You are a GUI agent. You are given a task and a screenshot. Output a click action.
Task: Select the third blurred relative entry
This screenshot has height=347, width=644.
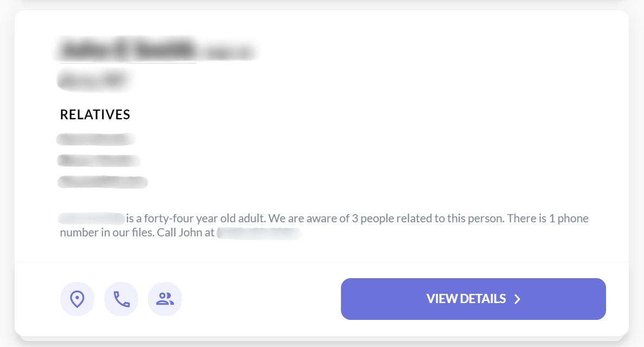click(x=102, y=182)
